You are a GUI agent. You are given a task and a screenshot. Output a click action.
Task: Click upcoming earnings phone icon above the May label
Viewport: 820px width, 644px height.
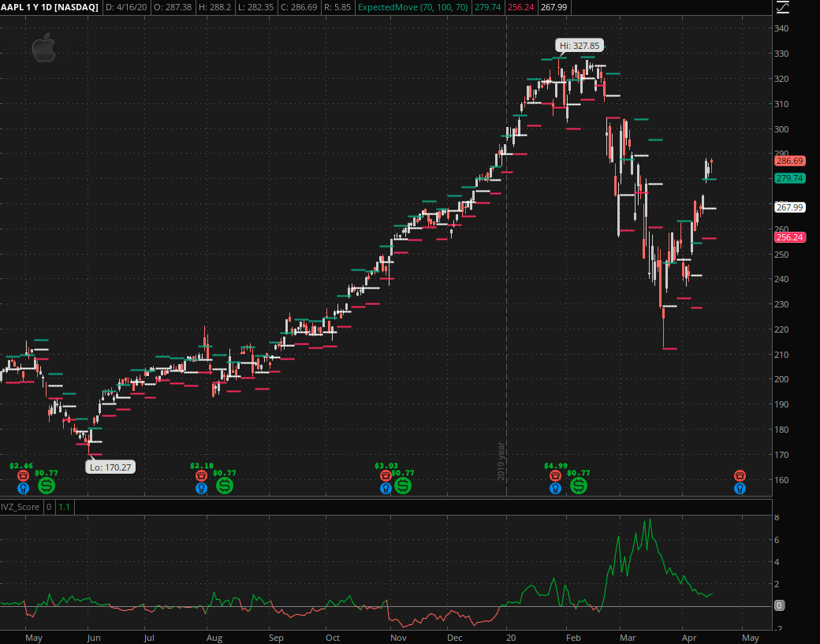740,475
